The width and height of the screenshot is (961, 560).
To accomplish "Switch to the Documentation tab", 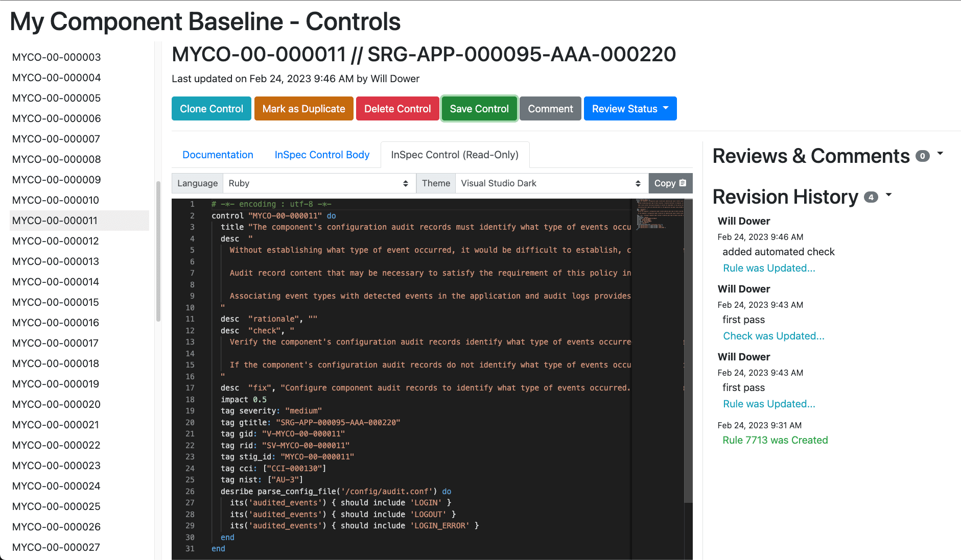I will [218, 155].
